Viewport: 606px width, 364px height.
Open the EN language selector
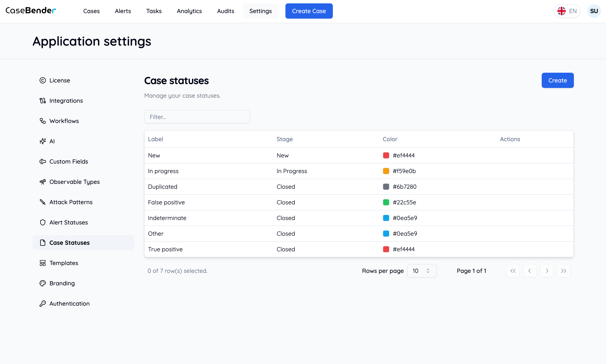567,11
